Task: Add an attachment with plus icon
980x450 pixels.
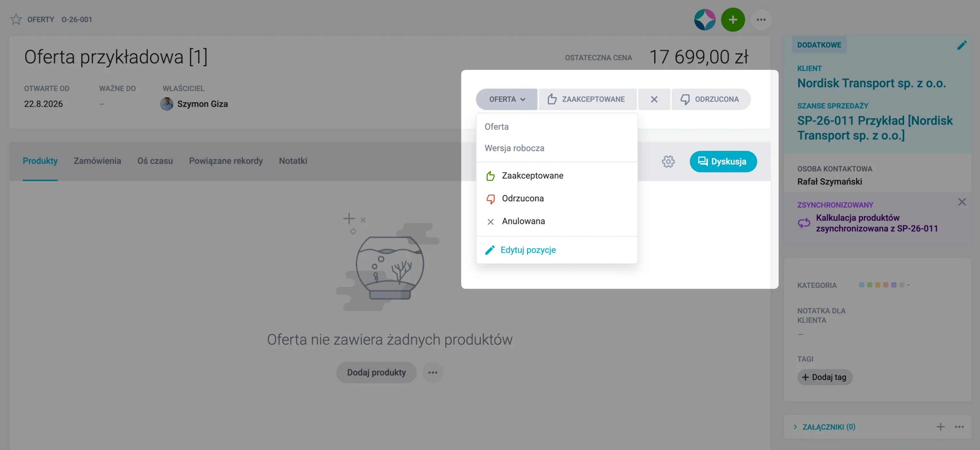Action: coord(941,427)
